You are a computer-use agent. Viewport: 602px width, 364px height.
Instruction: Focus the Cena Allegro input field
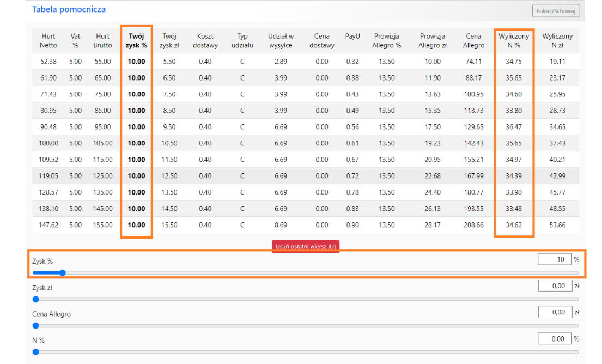[554, 312]
